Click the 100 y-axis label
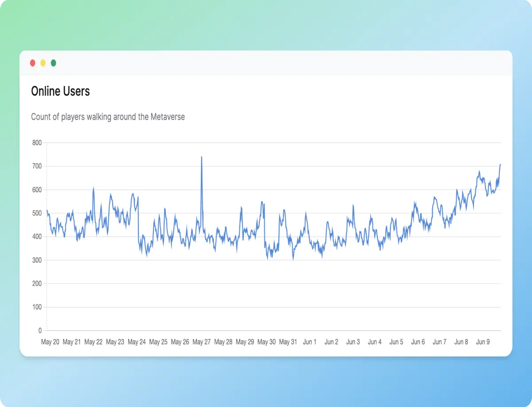 37,307
